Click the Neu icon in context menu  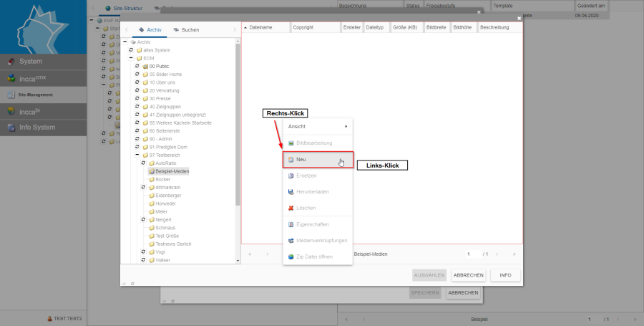click(291, 159)
